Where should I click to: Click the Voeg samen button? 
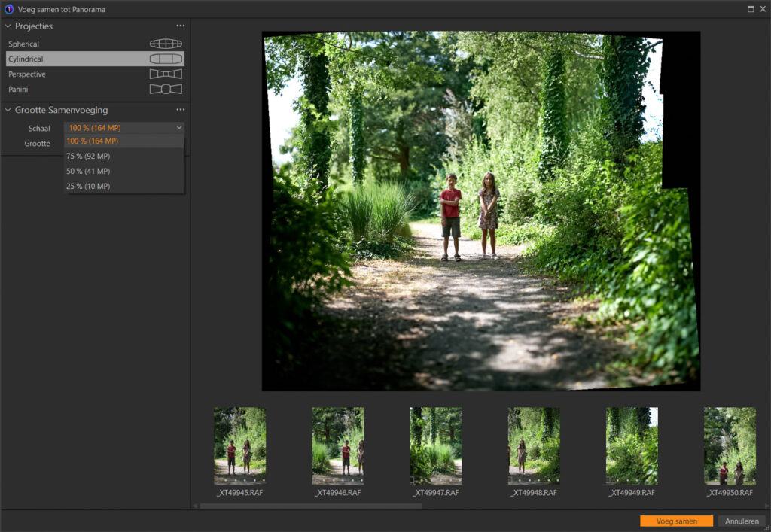pyautogui.click(x=677, y=521)
